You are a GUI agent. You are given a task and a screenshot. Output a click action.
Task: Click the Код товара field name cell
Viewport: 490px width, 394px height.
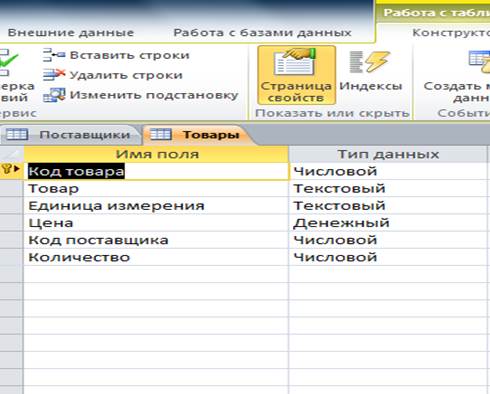(x=156, y=171)
